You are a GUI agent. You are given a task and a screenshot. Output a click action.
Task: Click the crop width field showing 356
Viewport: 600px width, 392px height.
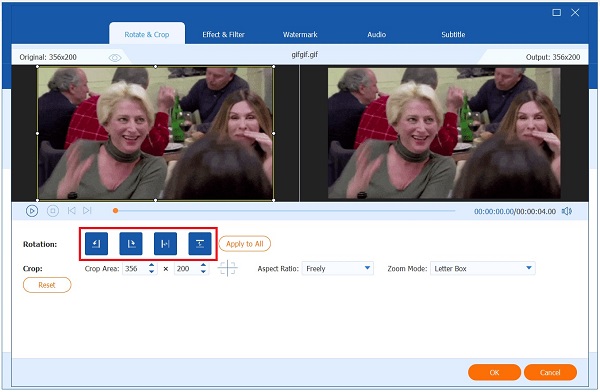click(135, 268)
